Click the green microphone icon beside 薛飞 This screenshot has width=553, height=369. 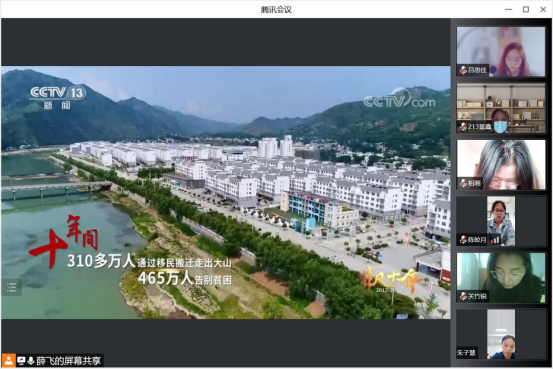(31, 361)
